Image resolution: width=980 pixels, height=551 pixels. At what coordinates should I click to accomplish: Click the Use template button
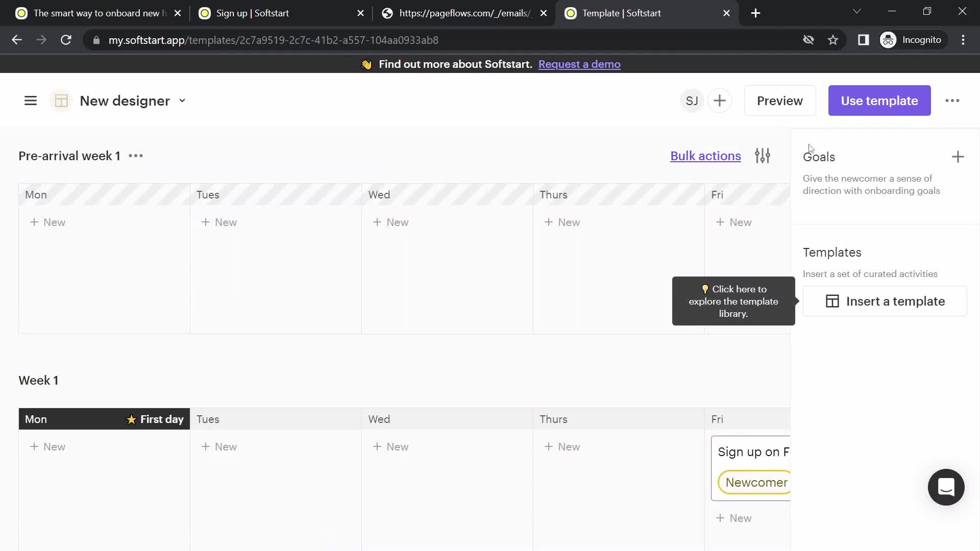pyautogui.click(x=879, y=100)
